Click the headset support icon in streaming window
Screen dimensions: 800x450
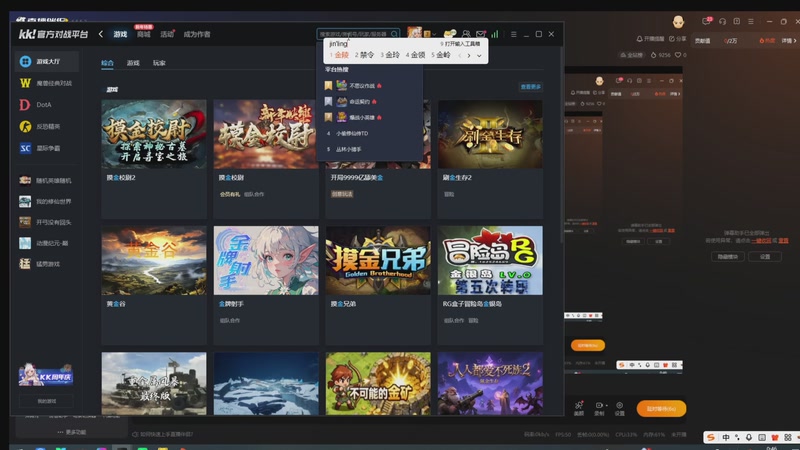click(722, 21)
